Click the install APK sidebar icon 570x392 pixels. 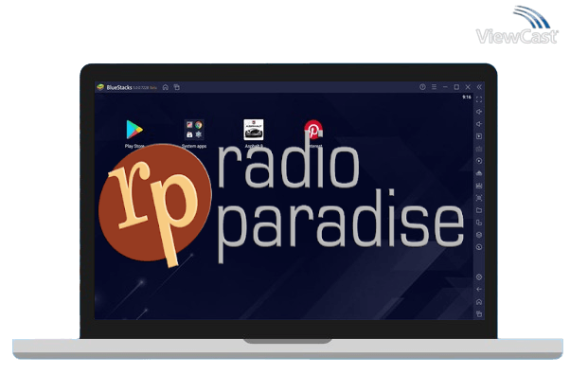click(479, 173)
